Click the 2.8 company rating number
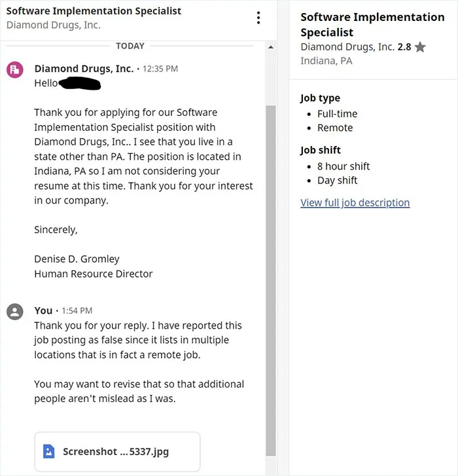 (404, 47)
